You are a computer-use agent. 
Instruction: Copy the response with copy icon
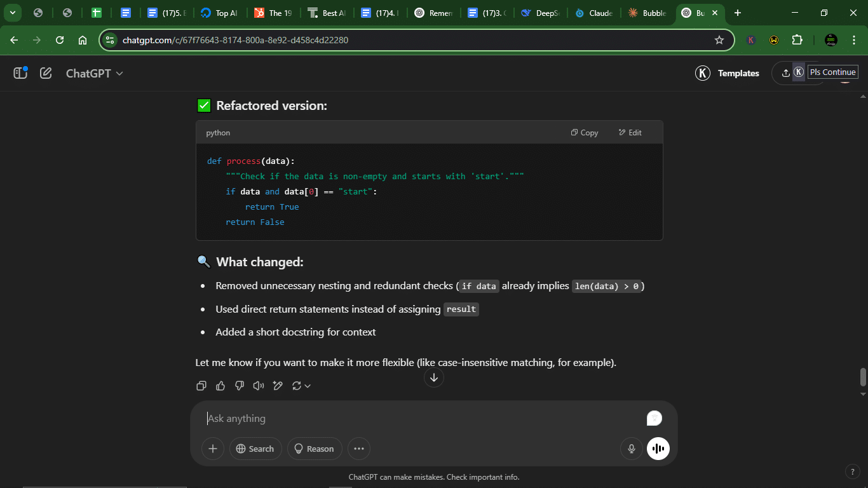201,386
